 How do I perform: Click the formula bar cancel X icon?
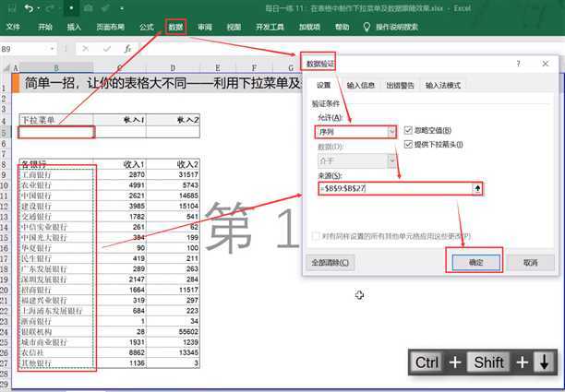[x=86, y=49]
